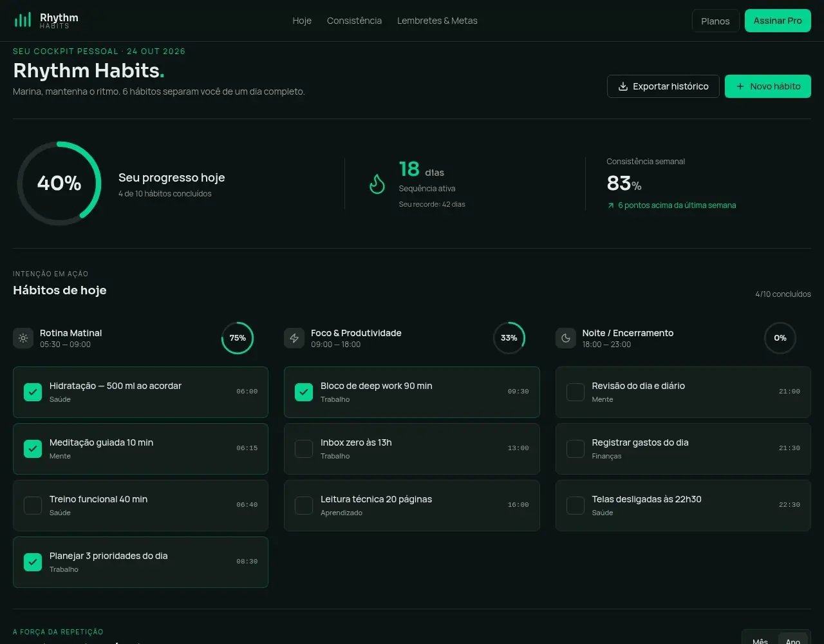Click "4 de 10 hábitos concluídos" text
The image size is (824, 644).
point(165,194)
